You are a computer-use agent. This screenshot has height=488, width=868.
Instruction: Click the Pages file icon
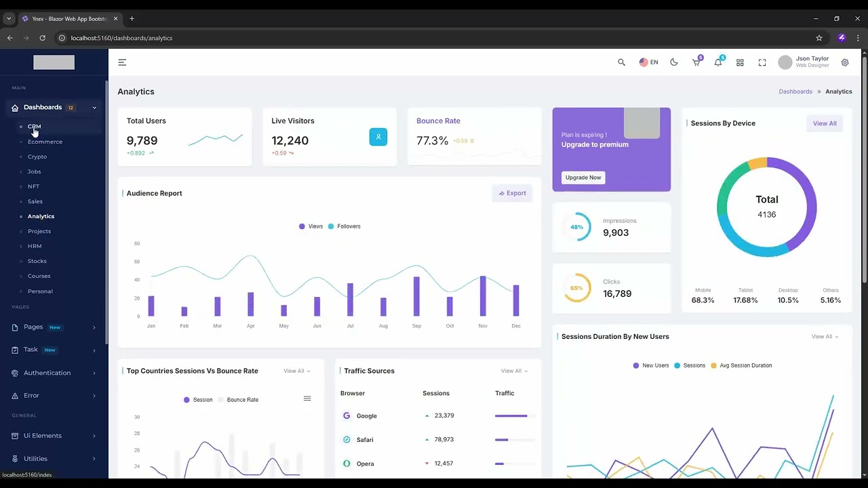pos(15,327)
